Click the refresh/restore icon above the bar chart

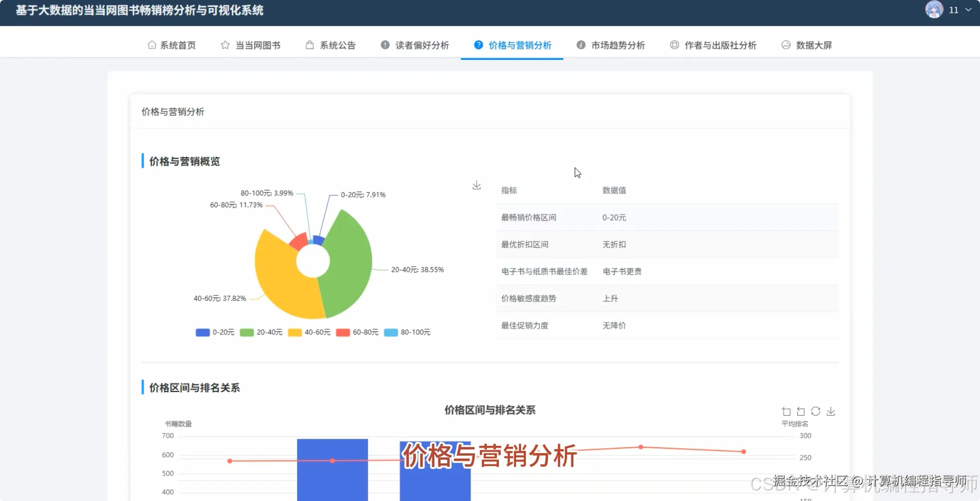(x=815, y=411)
